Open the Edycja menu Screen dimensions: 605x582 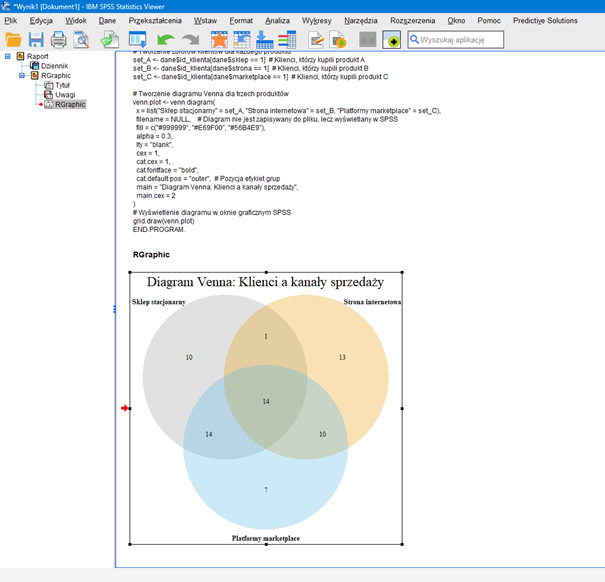click(41, 20)
